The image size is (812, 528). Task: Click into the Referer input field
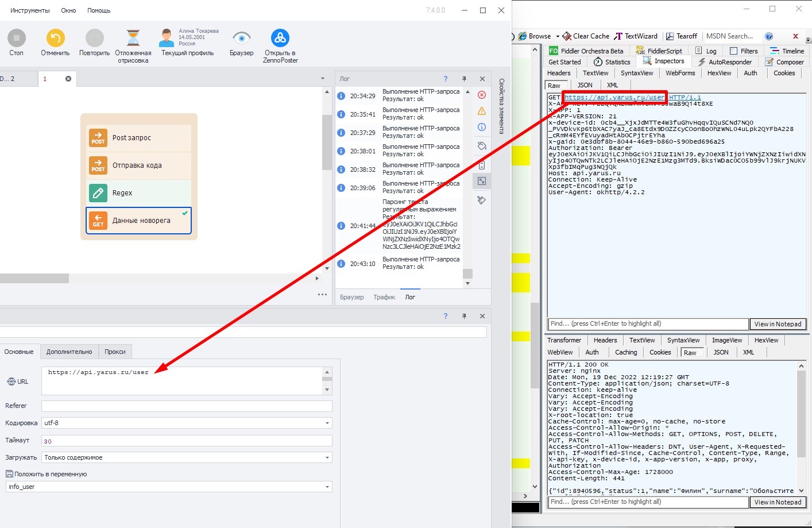187,406
